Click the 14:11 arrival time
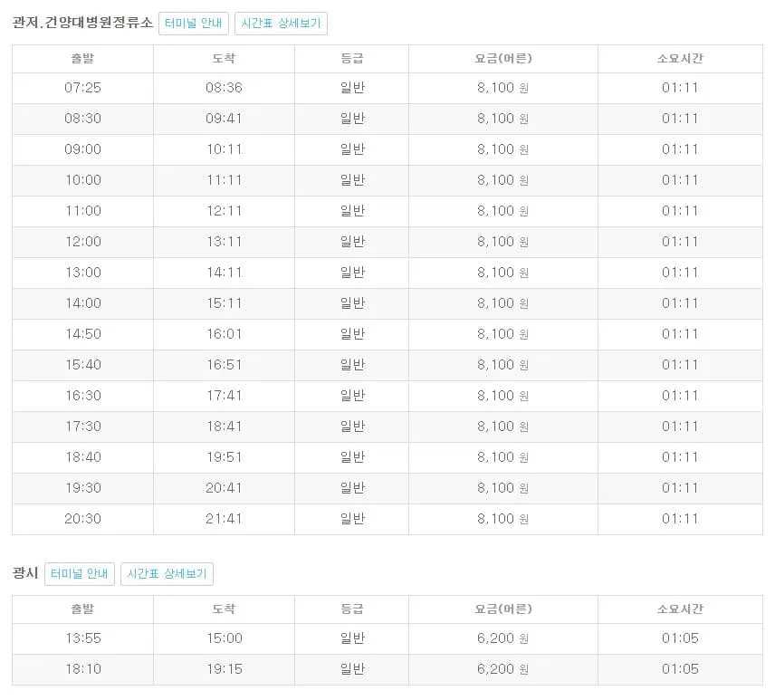Image resolution: width=775 pixels, height=700 pixels. pyautogui.click(x=224, y=273)
